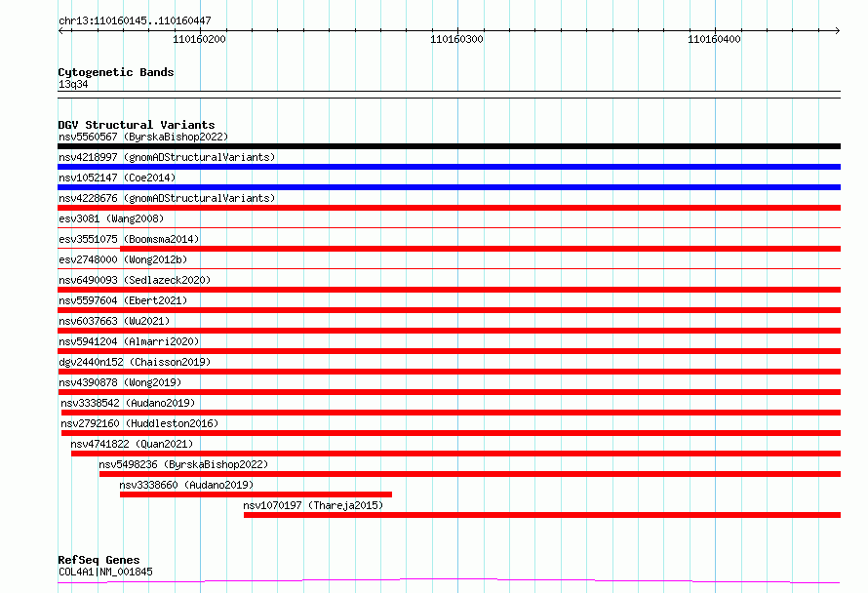Select variant nsv5597604 (Ebert2021) label

pos(123,300)
